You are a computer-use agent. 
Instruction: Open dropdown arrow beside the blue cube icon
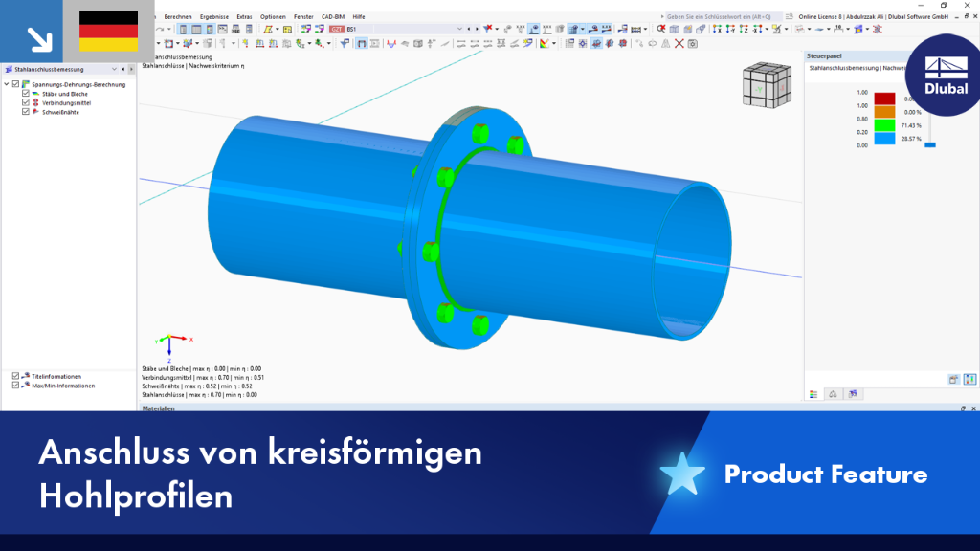coord(867,29)
